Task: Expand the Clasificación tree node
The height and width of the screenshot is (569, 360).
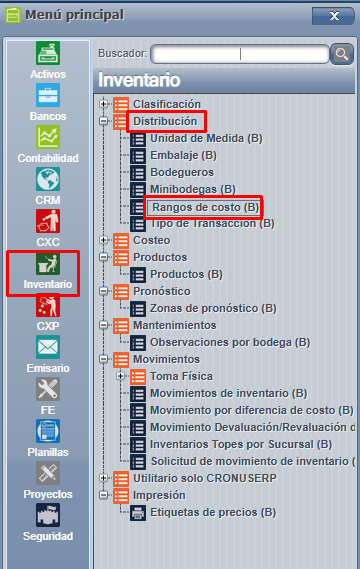Action: click(103, 104)
